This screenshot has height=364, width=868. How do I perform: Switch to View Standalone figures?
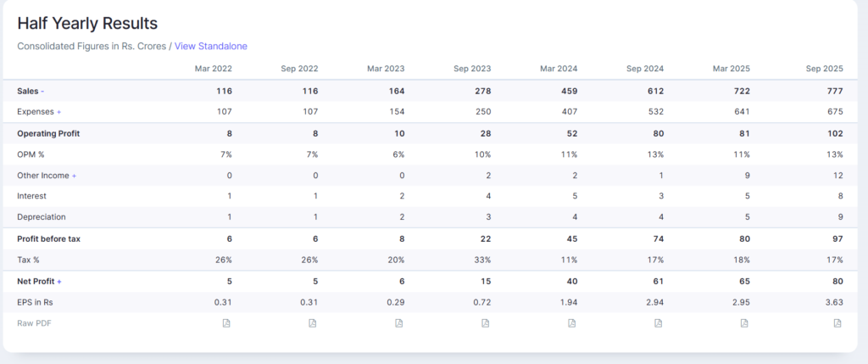(211, 46)
